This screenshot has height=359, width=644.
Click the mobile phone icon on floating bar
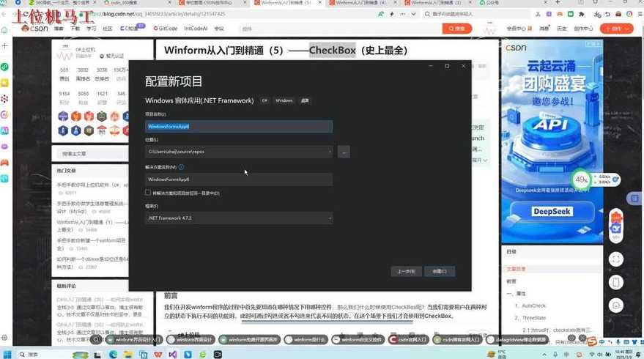coord(615,282)
